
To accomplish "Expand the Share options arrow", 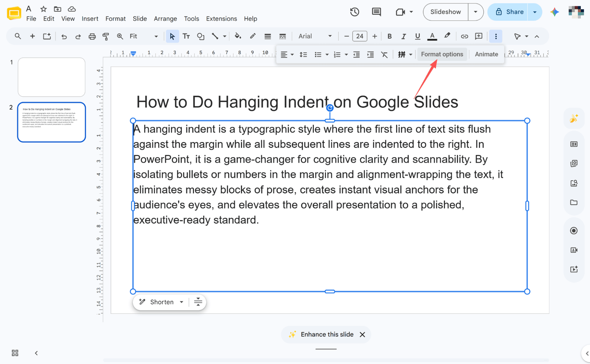I will (x=535, y=12).
